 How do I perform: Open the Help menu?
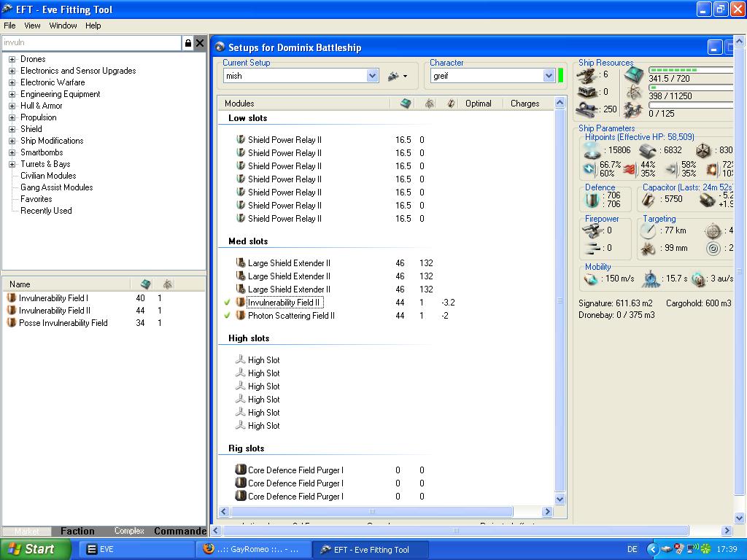93,26
